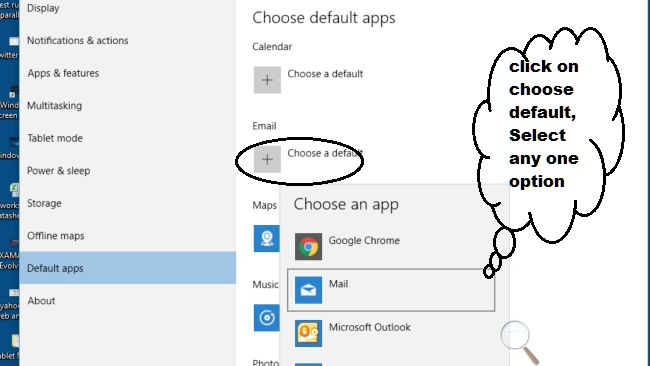Viewport: 650px width, 366px height.
Task: Click the Choose default apps heading
Action: 324,18
